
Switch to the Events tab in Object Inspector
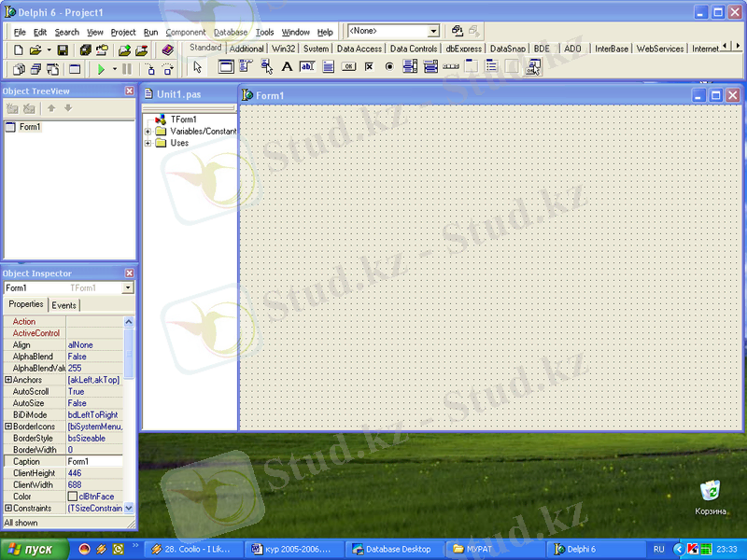coord(64,304)
